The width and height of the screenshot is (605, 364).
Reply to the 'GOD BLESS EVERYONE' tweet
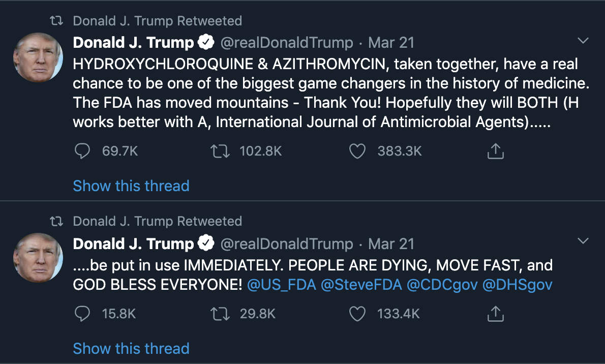(82, 314)
